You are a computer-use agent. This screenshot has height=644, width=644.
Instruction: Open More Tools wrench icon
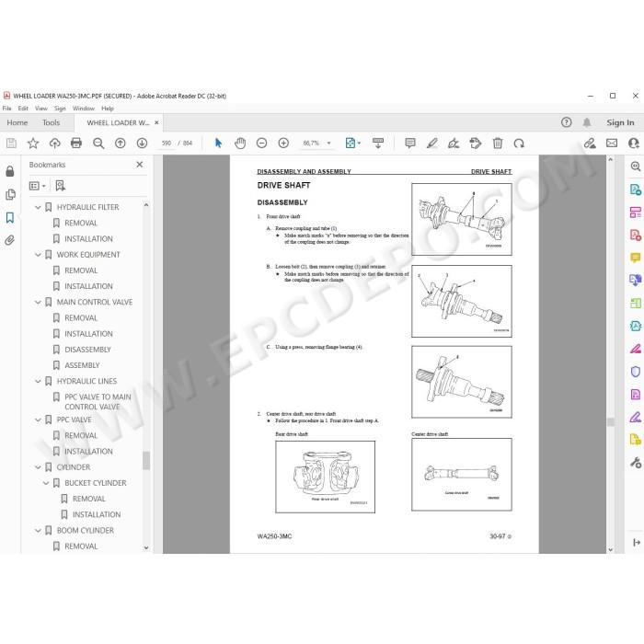tap(636, 463)
